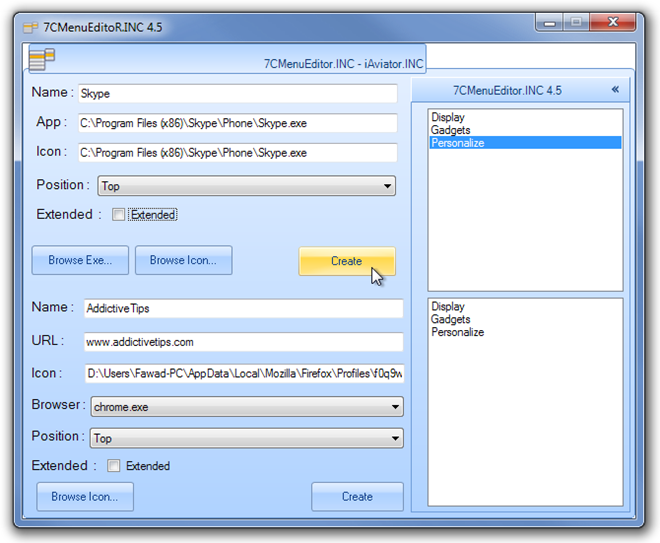Focus the URL field with www.addictivetips.com

tap(244, 342)
